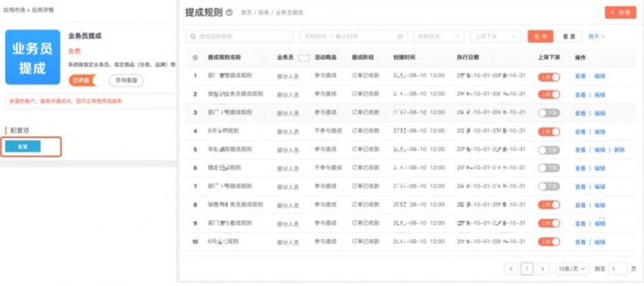
Task: Click 编辑 in row 1
Action: [600, 76]
